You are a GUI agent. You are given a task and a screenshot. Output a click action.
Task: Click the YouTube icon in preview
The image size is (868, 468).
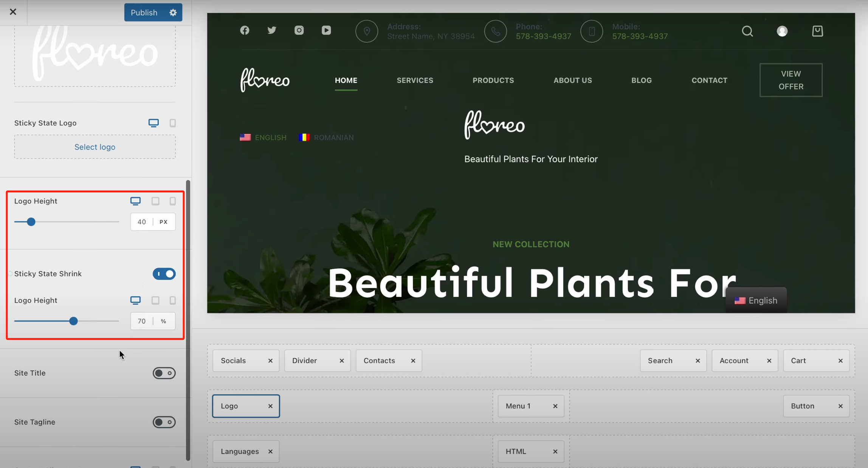click(326, 30)
